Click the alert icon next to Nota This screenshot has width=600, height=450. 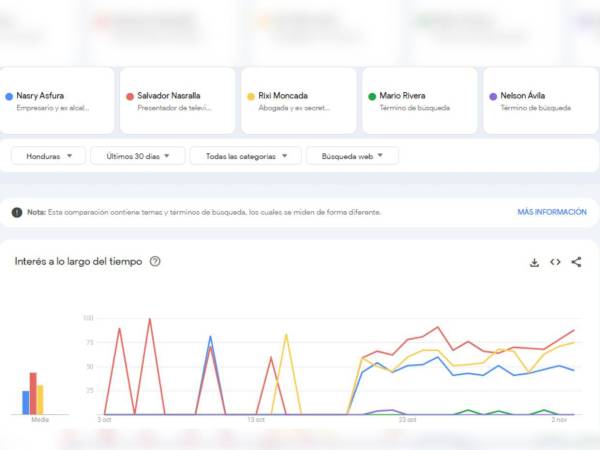17,212
